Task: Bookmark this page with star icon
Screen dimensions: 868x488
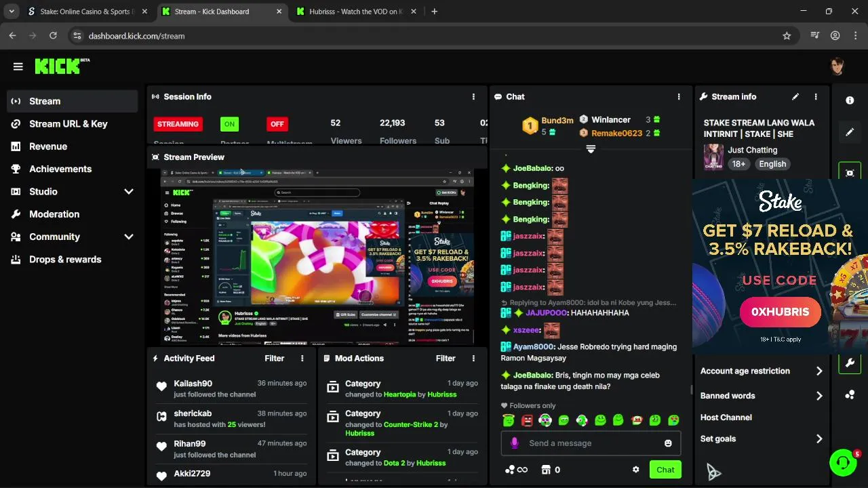Action: pyautogui.click(x=787, y=36)
